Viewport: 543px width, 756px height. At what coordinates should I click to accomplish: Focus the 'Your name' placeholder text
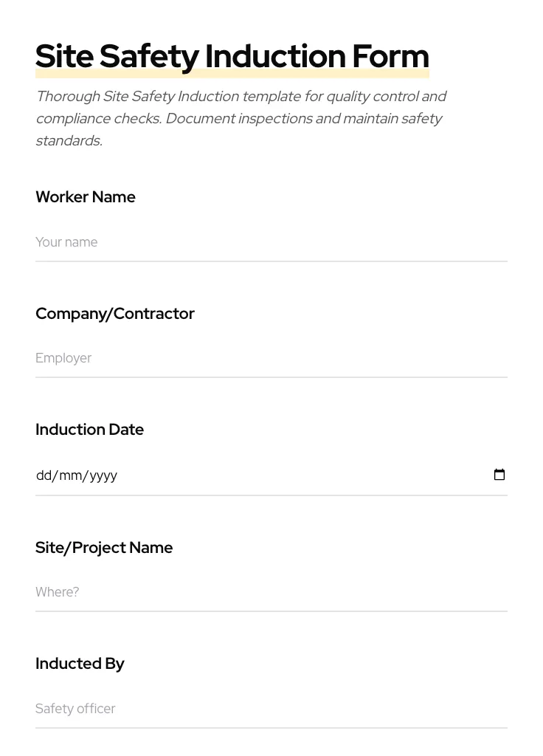(66, 242)
